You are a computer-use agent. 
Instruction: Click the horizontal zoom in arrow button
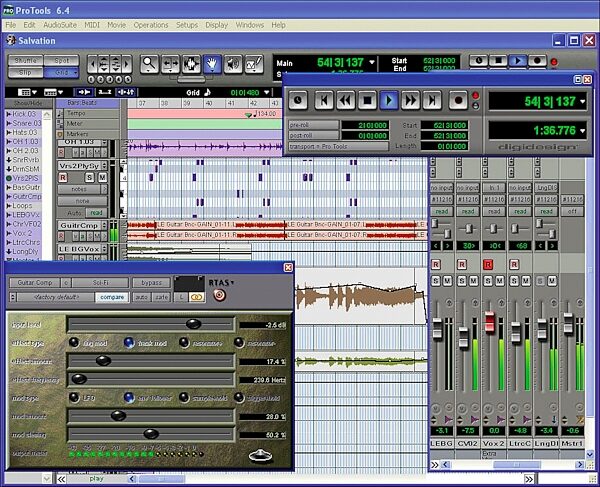coord(127,64)
